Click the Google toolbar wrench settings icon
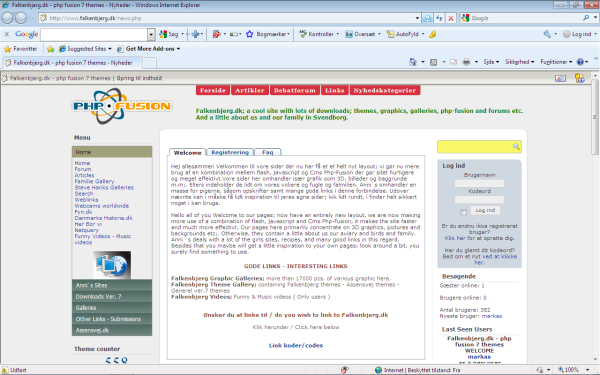Screen dimensions: 600x375 tap(547, 34)
